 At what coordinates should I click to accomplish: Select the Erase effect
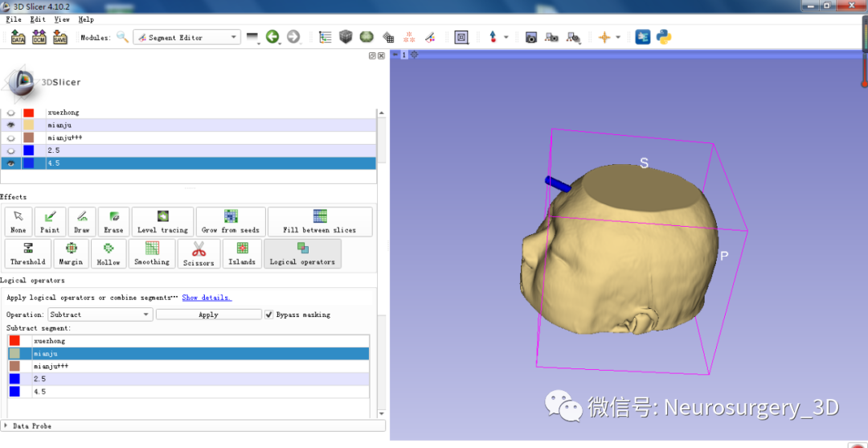114,222
